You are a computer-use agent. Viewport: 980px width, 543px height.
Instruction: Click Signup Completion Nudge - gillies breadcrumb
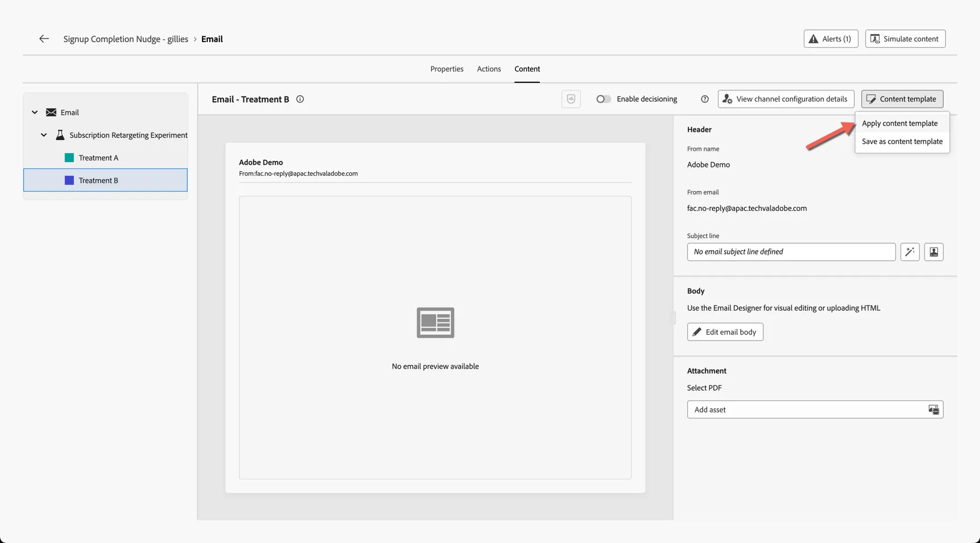click(x=126, y=39)
